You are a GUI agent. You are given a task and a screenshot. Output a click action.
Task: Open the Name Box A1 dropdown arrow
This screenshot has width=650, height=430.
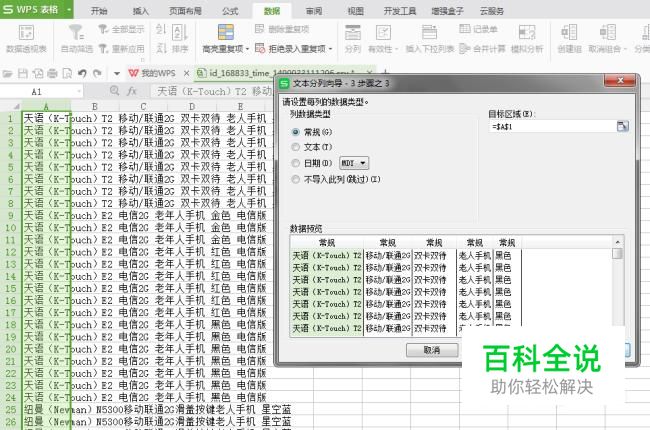(79, 91)
